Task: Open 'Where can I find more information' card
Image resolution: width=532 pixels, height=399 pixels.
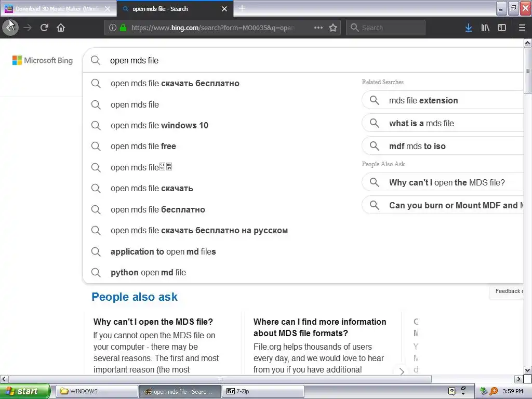Action: pyautogui.click(x=320, y=327)
